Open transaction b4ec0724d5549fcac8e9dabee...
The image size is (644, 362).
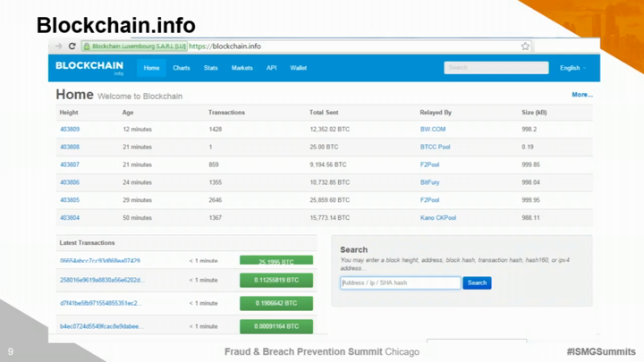102,326
